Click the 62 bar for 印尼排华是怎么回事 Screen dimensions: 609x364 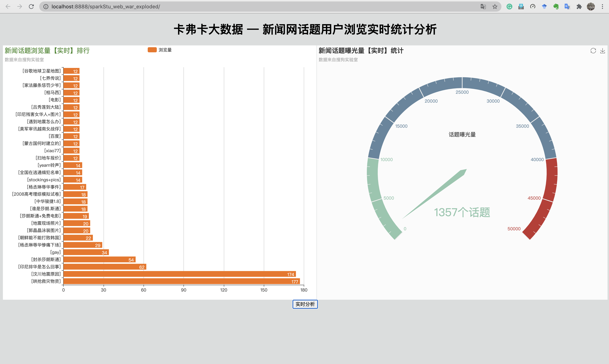105,267
